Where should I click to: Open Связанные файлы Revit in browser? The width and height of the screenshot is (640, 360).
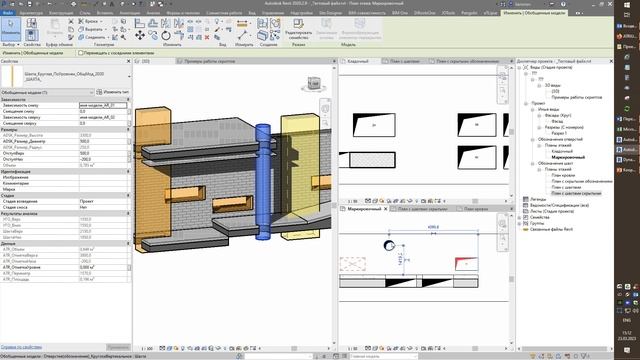click(x=551, y=229)
